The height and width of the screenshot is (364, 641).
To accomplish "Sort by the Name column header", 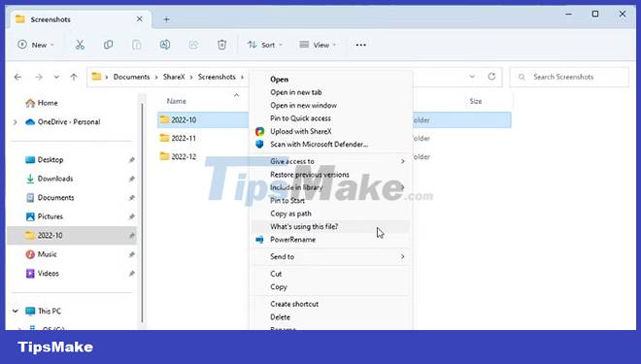I will point(176,101).
